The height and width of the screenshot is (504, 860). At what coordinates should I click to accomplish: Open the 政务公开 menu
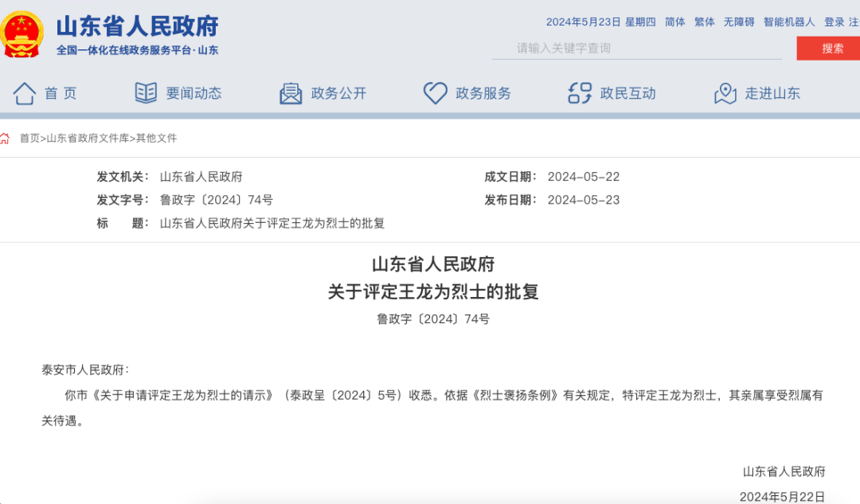pyautogui.click(x=338, y=93)
